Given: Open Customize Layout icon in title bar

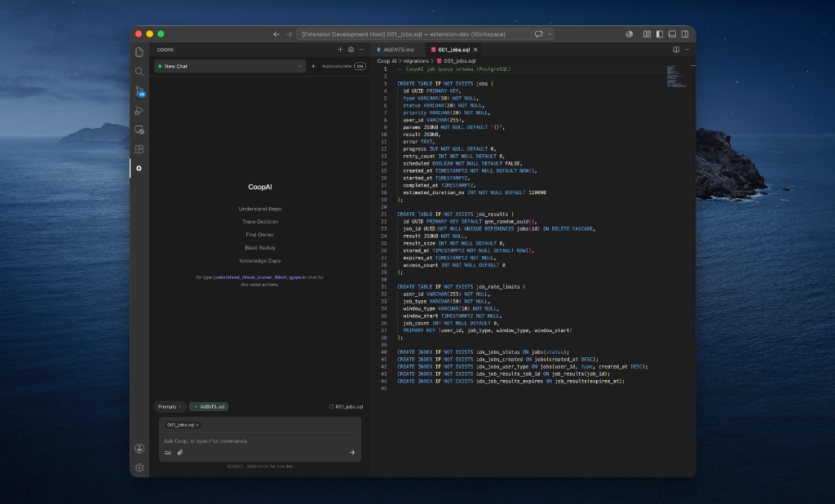Looking at the screenshot, I should click(647, 34).
